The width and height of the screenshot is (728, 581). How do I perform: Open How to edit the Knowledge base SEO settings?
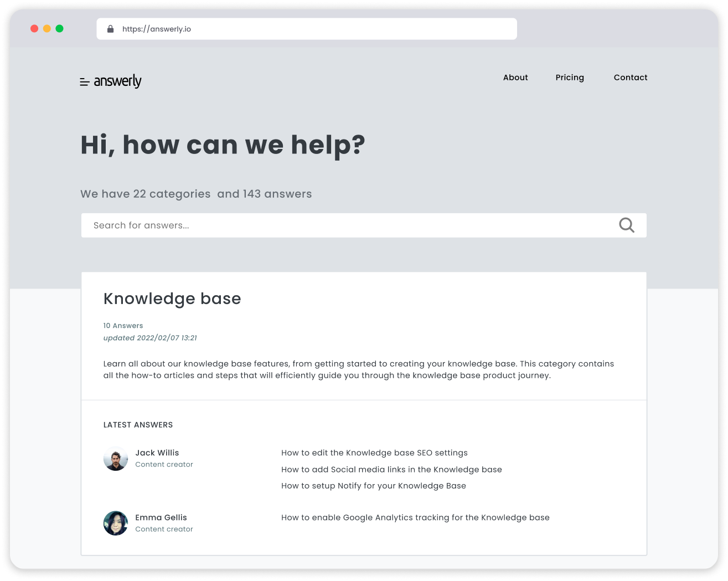coord(374,453)
